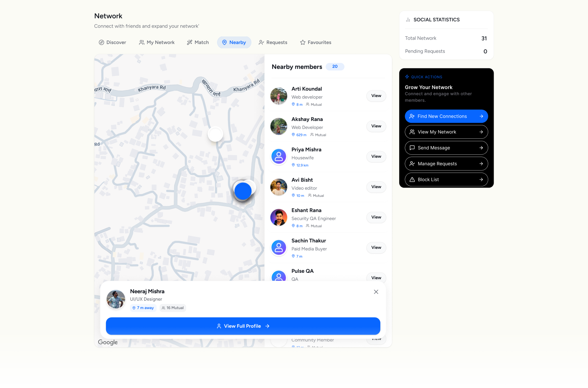Image resolution: width=588 pixels, height=388 pixels.
Task: Open View My Network action
Action: (x=446, y=132)
